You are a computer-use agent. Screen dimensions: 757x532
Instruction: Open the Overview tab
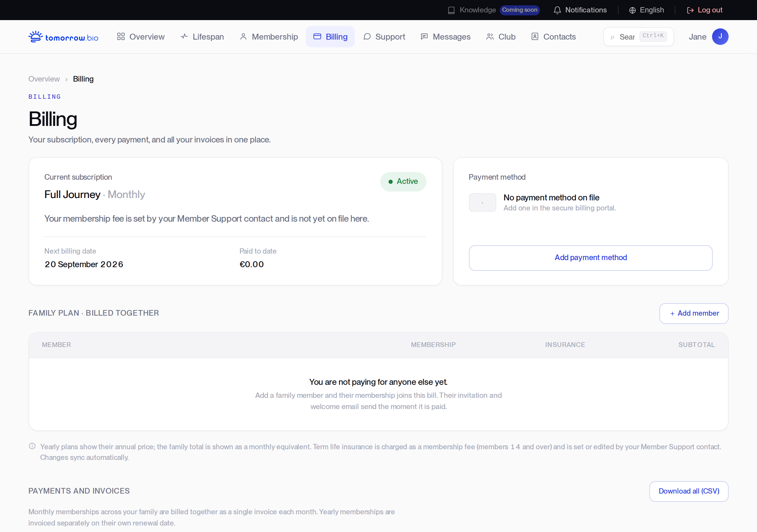(x=140, y=37)
